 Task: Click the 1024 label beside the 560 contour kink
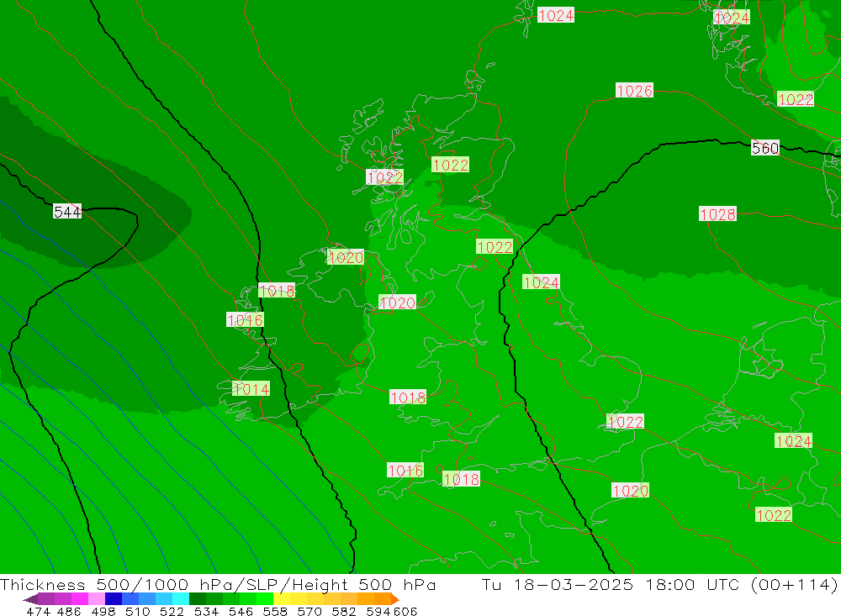[x=541, y=282]
